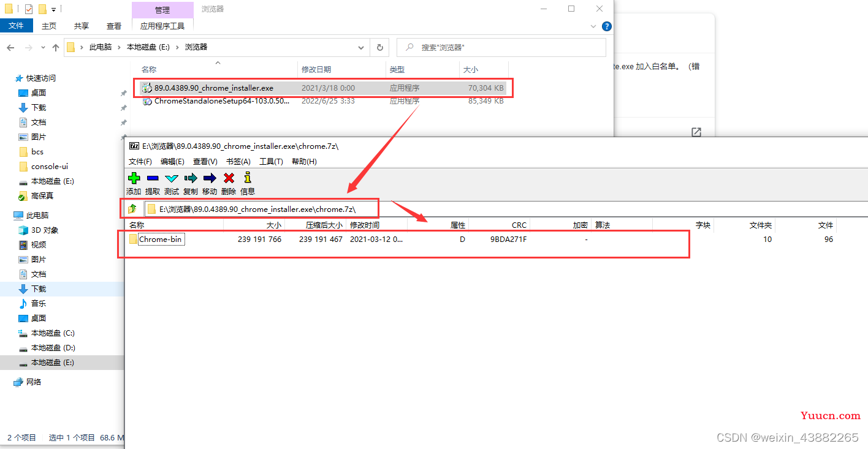Select 此电脑 in navigation pane

click(x=31, y=216)
